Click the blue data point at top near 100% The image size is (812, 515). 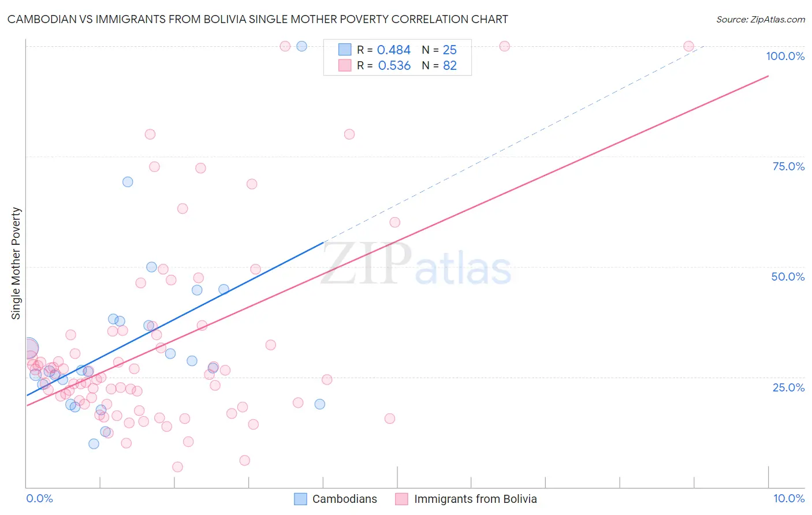[x=301, y=46]
